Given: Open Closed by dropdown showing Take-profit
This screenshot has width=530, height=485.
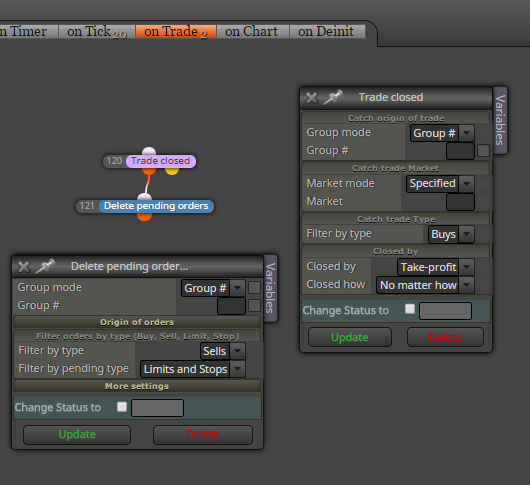Looking at the screenshot, I should 435,267.
